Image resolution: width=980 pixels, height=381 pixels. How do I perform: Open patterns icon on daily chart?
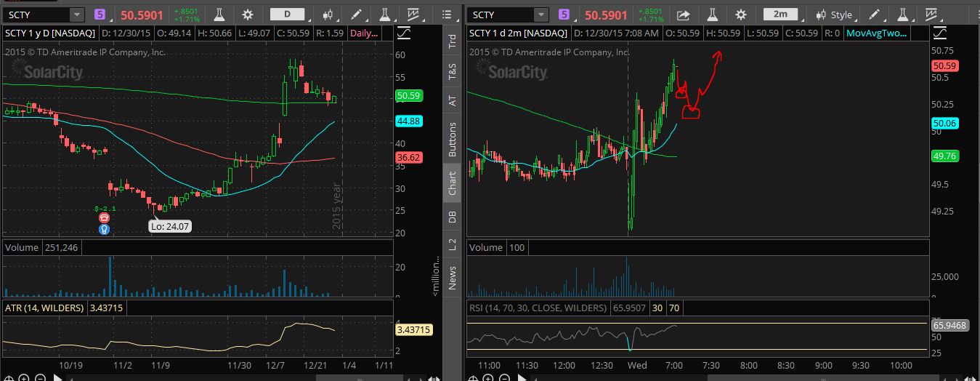coord(413,15)
